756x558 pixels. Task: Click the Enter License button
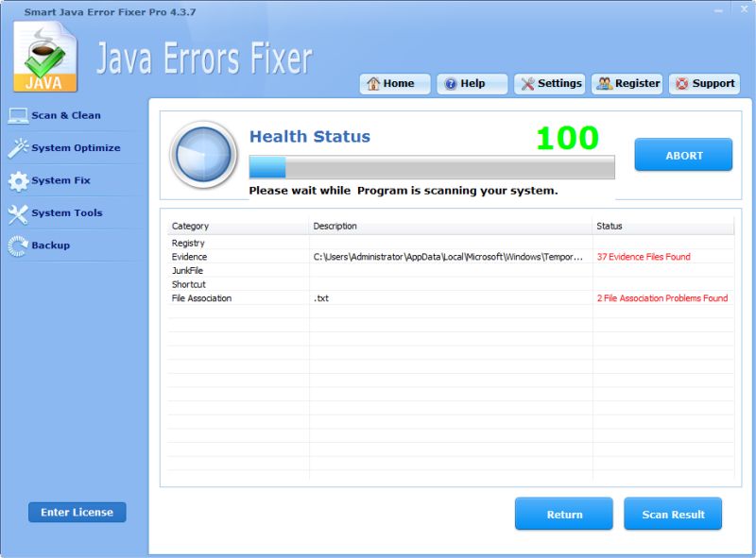point(77,513)
